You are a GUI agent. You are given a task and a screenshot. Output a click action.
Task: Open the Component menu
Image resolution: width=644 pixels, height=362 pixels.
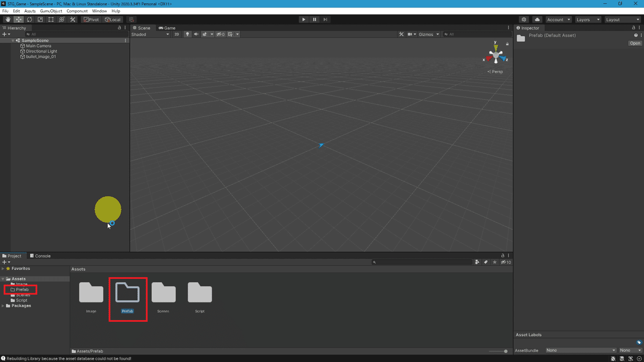click(77, 11)
